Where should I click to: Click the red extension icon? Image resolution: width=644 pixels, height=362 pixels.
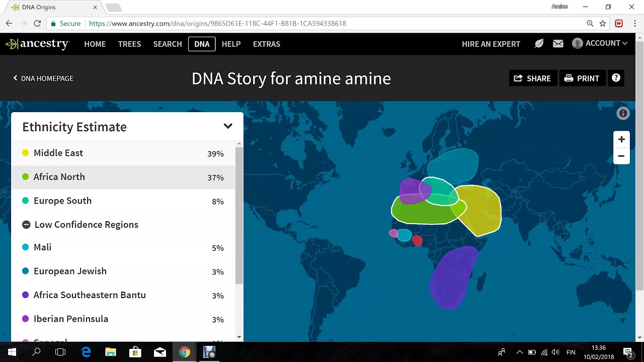click(x=619, y=23)
